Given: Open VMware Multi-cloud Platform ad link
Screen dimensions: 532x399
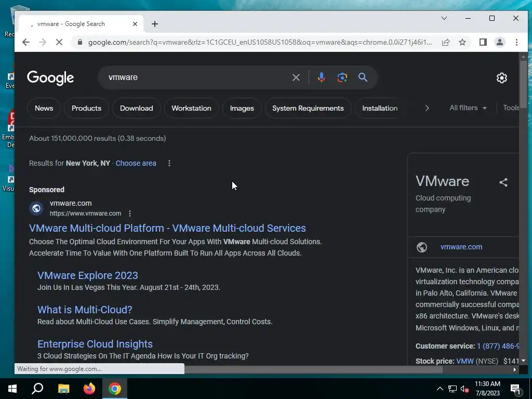Looking at the screenshot, I should pyautogui.click(x=167, y=228).
